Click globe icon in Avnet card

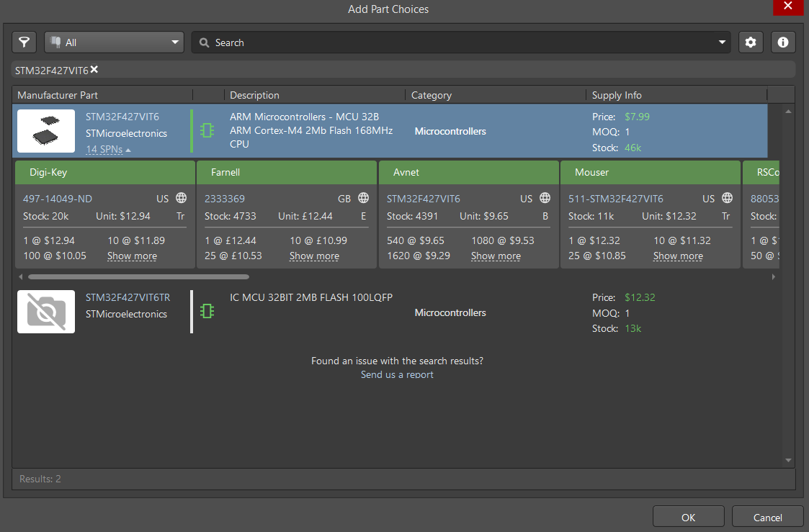[545, 199]
